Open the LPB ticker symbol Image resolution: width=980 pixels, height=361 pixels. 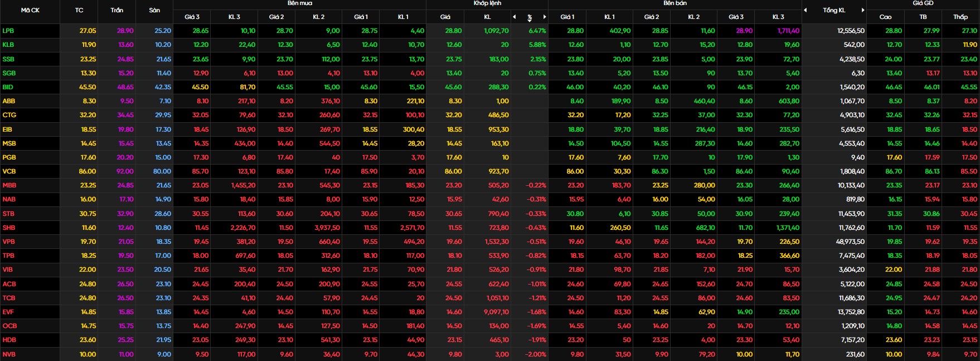[8, 31]
